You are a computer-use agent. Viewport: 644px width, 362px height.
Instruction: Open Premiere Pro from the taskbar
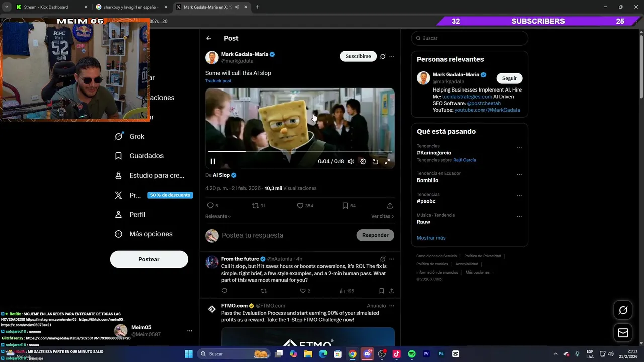click(x=426, y=354)
